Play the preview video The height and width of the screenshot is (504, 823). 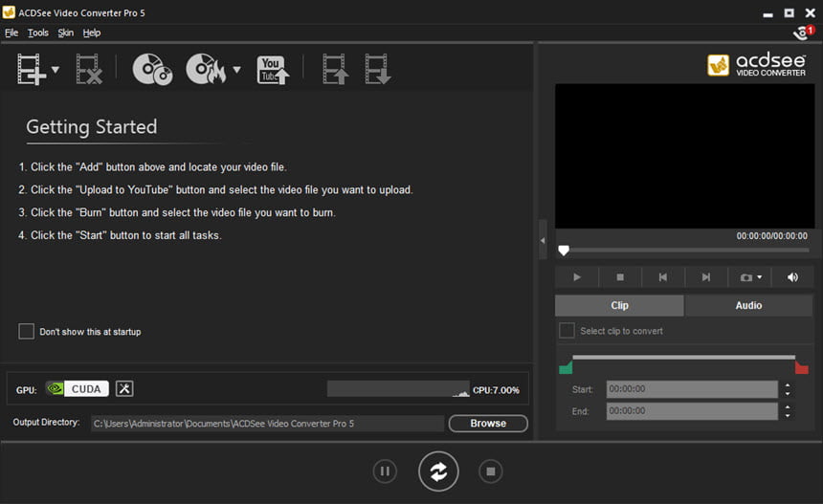click(577, 277)
